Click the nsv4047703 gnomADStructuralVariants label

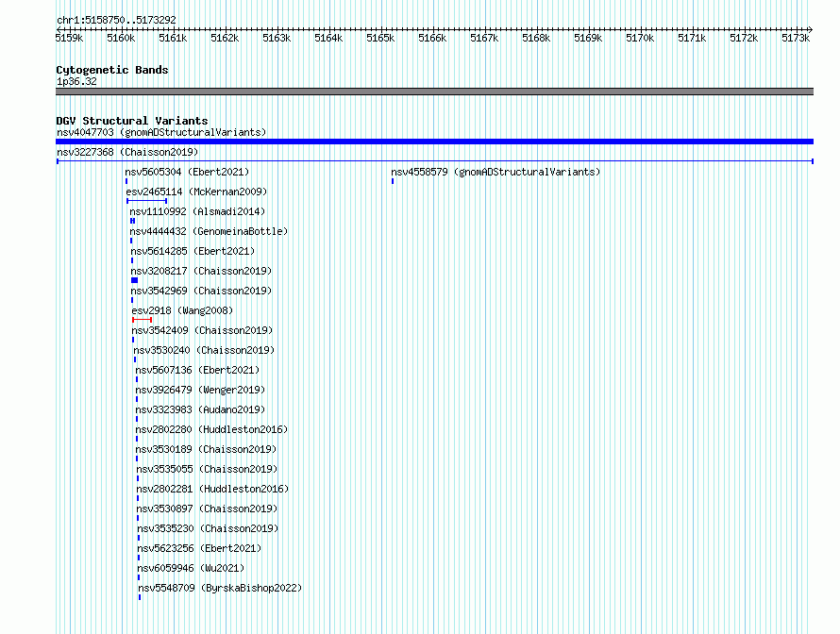pyautogui.click(x=161, y=132)
